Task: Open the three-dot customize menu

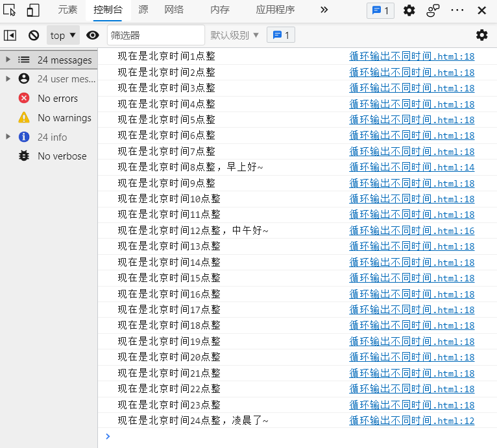Action: coord(457,10)
